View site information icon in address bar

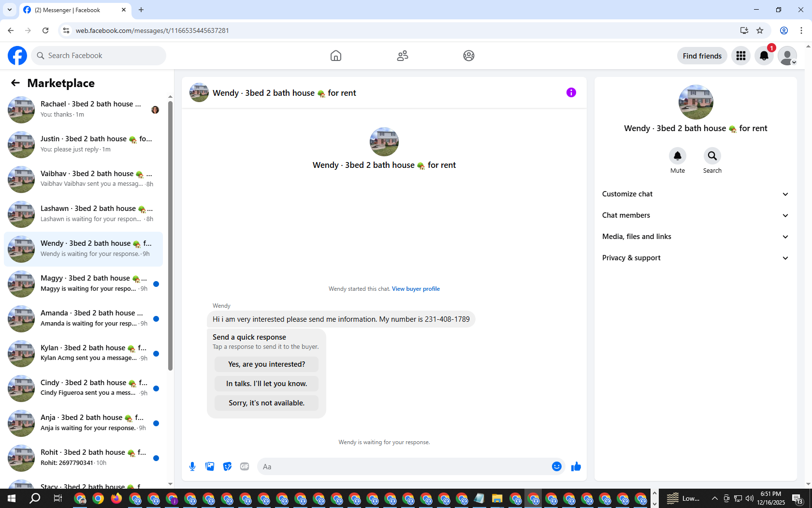[66, 30]
